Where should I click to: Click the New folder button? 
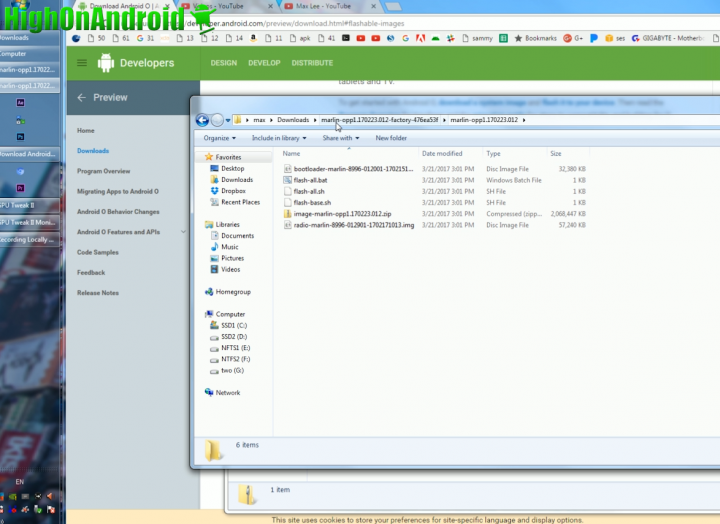391,138
